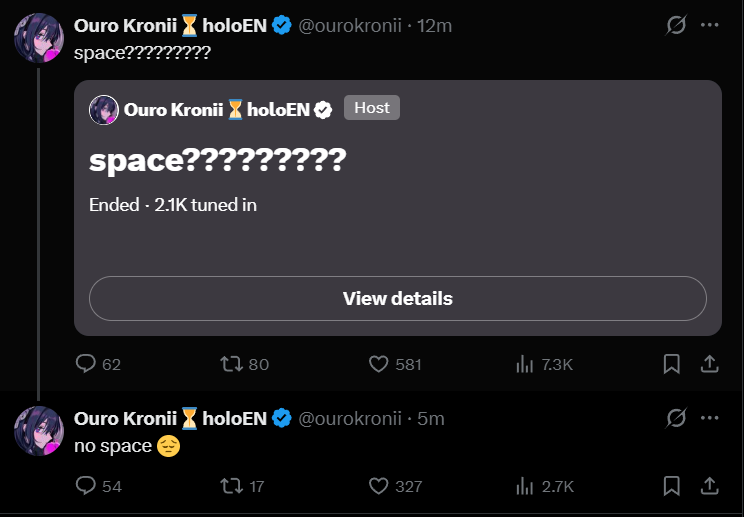Bookmark the "space?????????" post
Viewport: 744px width, 517px height.
[x=672, y=364]
